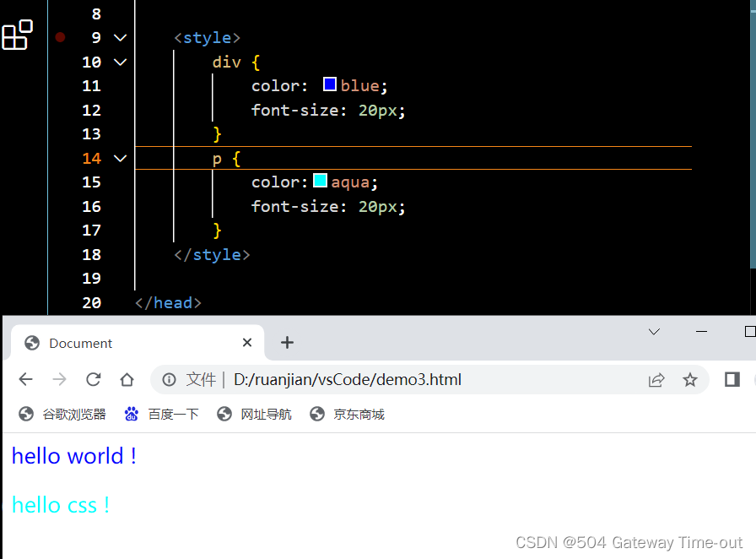Open the VS Code Extensions icon

(x=18, y=35)
